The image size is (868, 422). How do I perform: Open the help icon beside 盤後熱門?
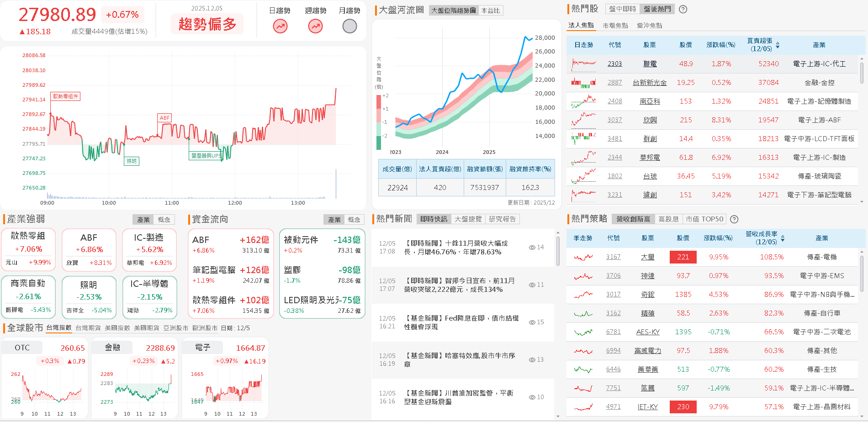click(683, 9)
